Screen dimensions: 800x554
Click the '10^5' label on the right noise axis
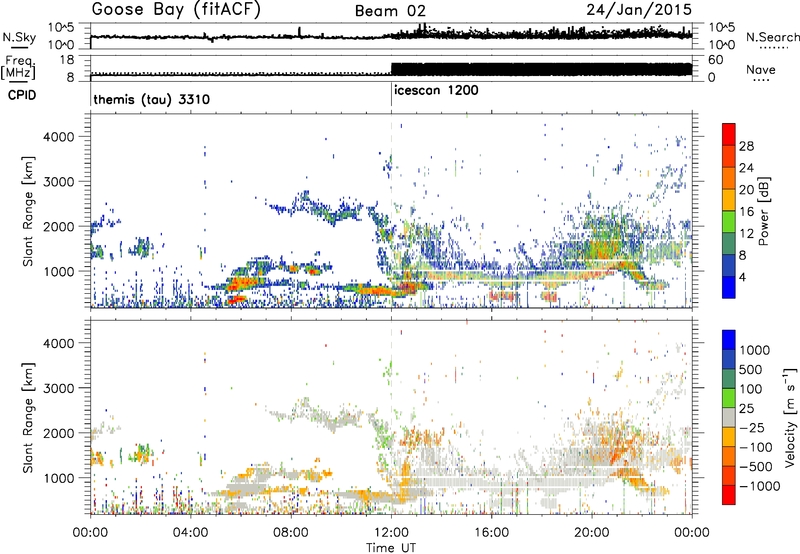click(722, 27)
